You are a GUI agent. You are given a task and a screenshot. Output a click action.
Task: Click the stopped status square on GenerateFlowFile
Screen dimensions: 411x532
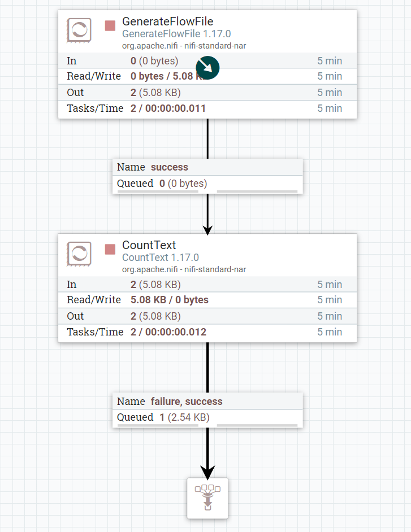[110, 25]
